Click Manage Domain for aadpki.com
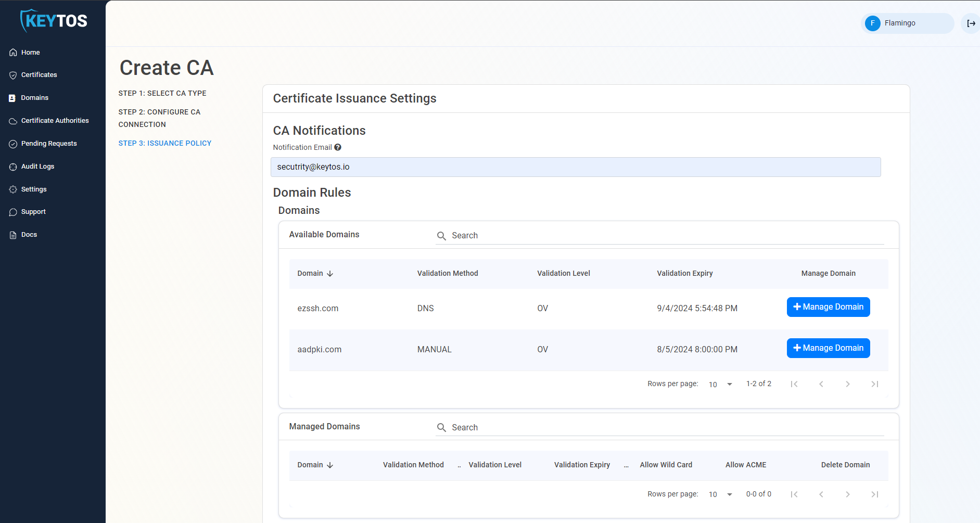 coord(828,348)
